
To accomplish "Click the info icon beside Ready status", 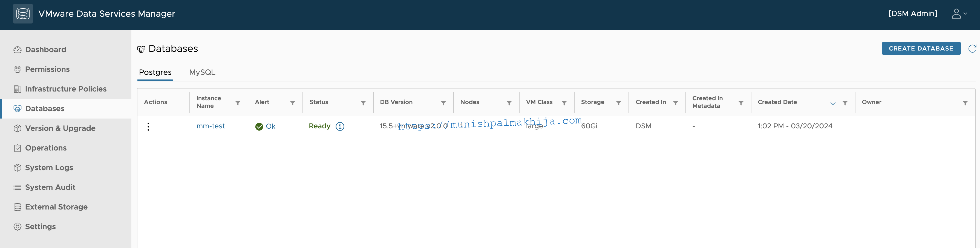I will coord(340,126).
